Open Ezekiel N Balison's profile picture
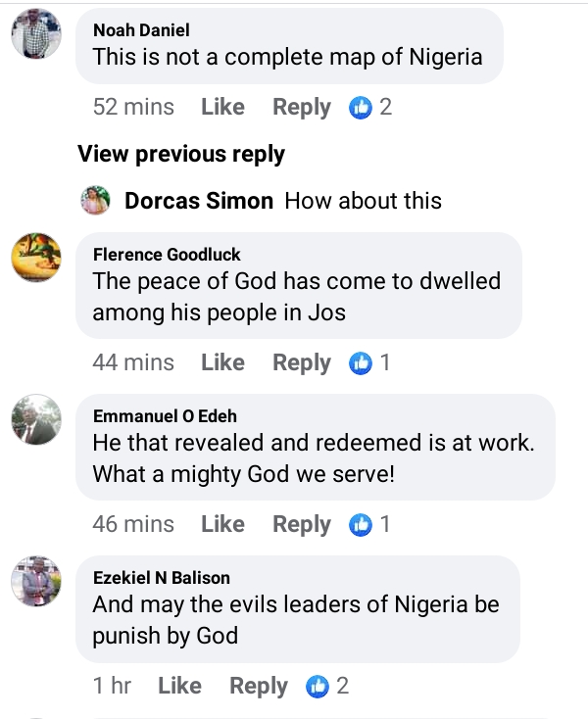This screenshot has width=588, height=719. click(x=36, y=582)
